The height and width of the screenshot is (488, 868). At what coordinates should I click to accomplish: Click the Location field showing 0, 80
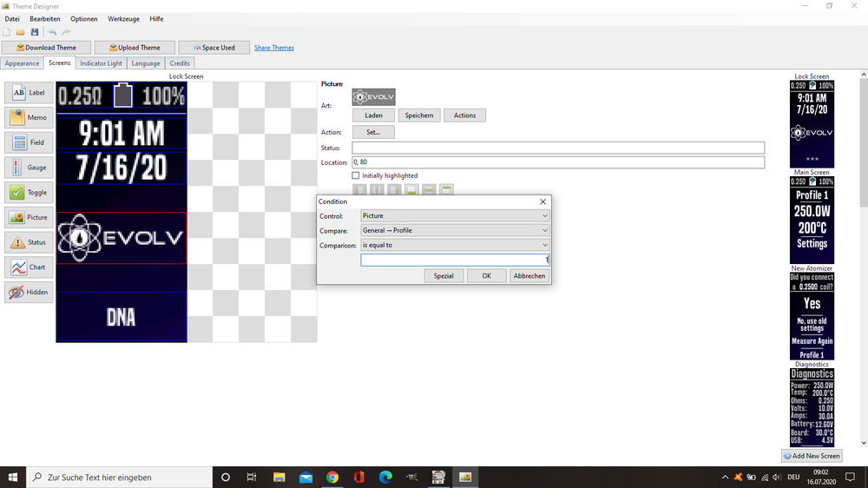coord(558,162)
